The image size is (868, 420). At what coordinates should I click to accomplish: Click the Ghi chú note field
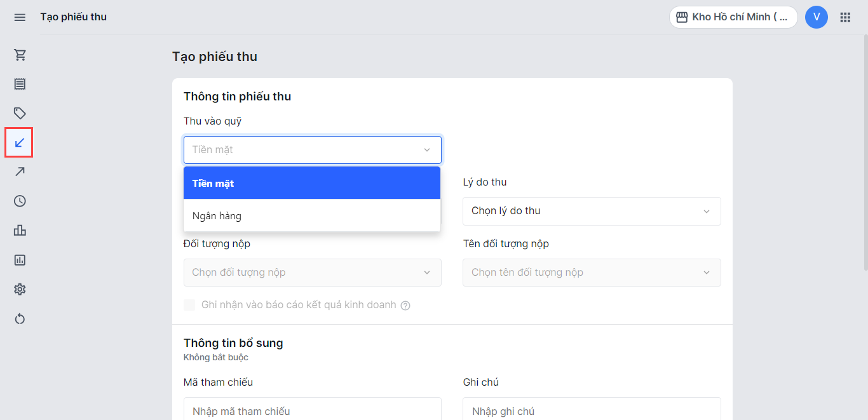592,410
